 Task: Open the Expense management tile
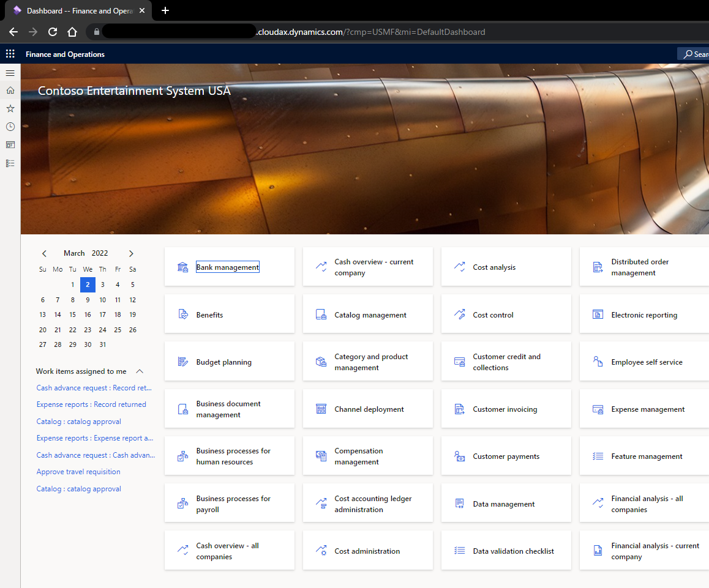(x=644, y=409)
